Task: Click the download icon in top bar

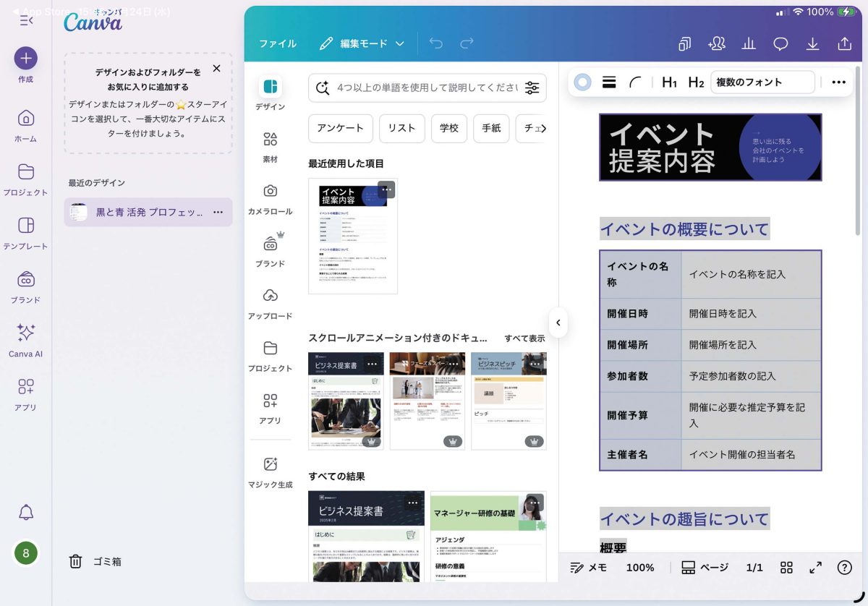Action: [x=812, y=44]
